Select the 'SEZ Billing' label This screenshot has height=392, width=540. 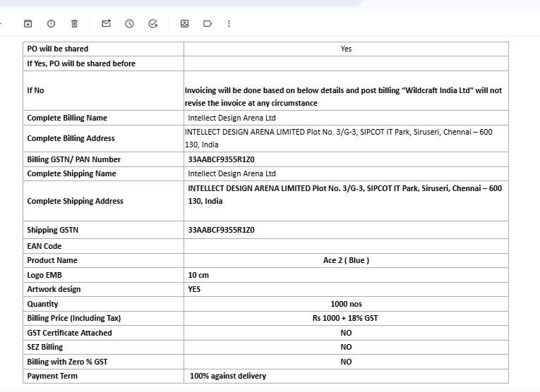[45, 347]
